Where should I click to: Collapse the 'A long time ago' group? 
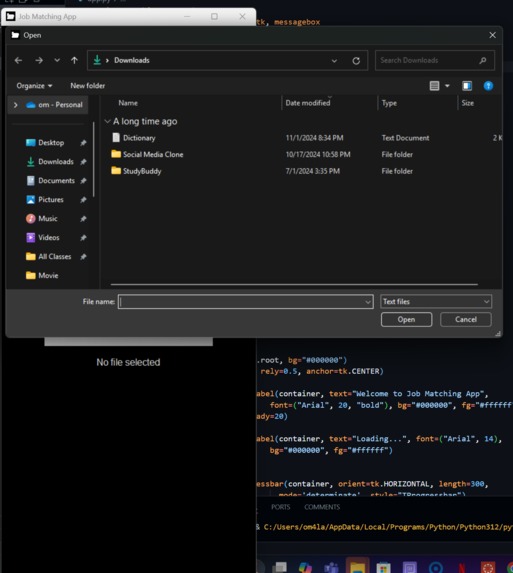107,121
